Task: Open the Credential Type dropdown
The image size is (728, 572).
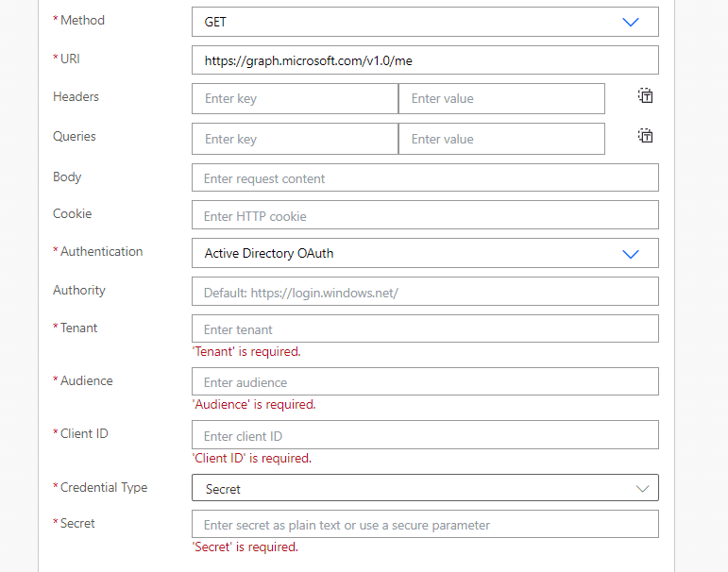Action: click(x=425, y=487)
